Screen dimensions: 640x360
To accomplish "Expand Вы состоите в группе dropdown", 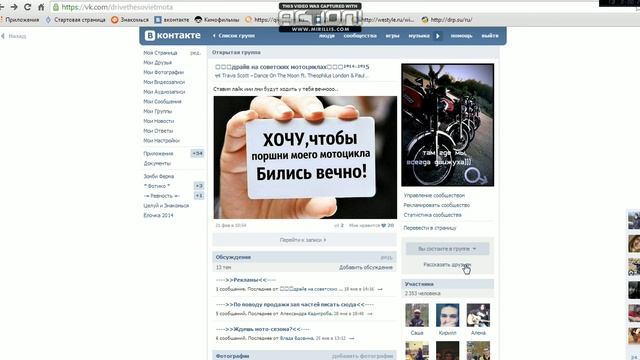I will 447,249.
